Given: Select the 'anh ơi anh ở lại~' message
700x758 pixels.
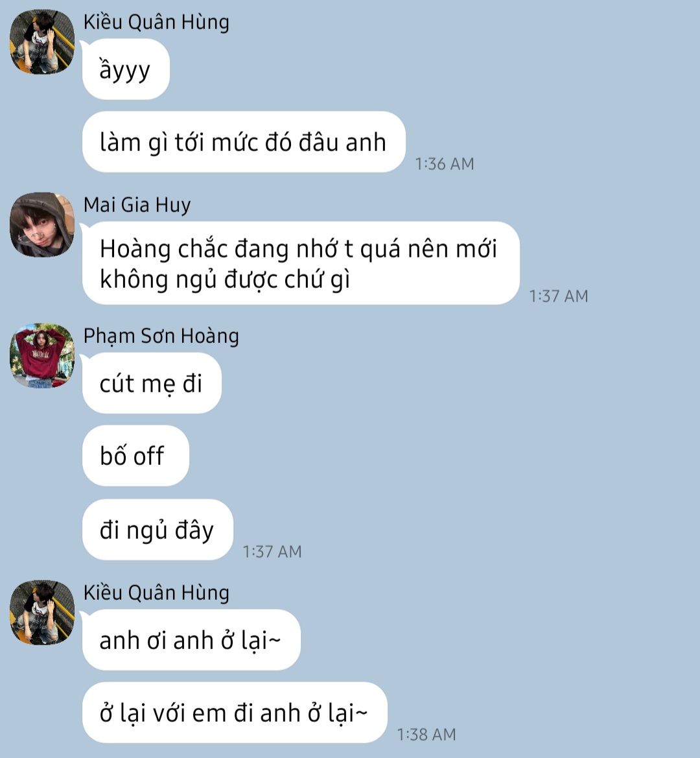Looking at the screenshot, I should click(191, 640).
